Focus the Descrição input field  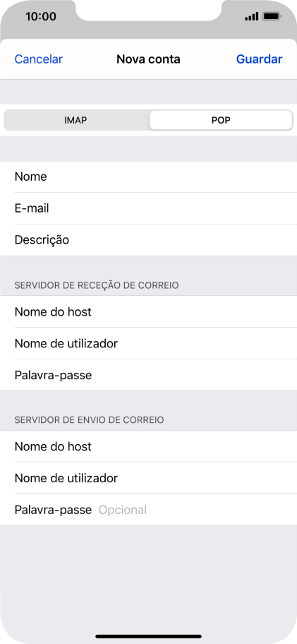148,240
